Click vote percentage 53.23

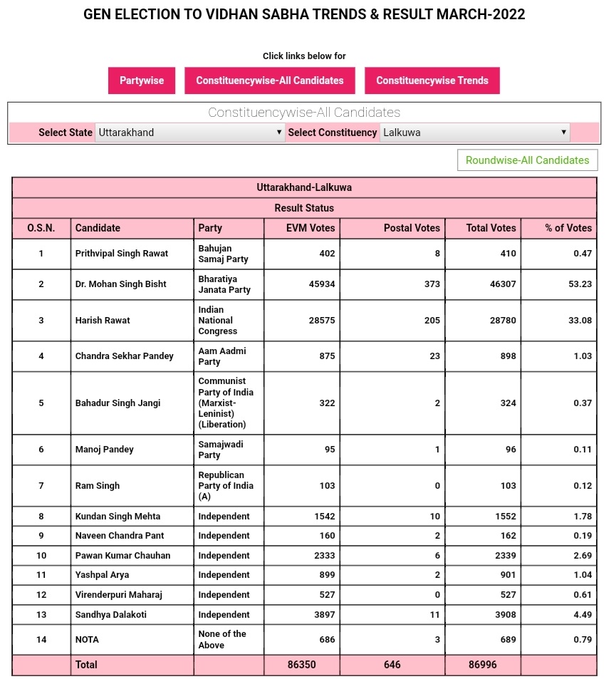click(580, 284)
